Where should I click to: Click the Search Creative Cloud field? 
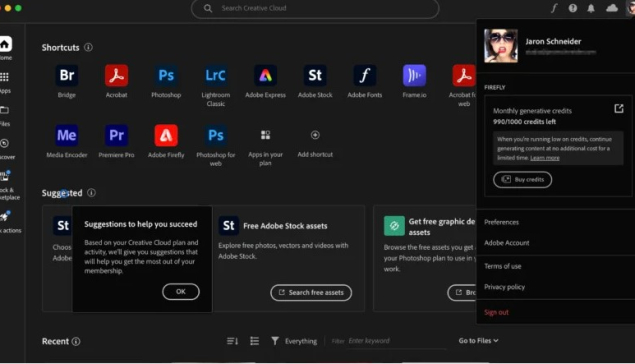pos(315,9)
